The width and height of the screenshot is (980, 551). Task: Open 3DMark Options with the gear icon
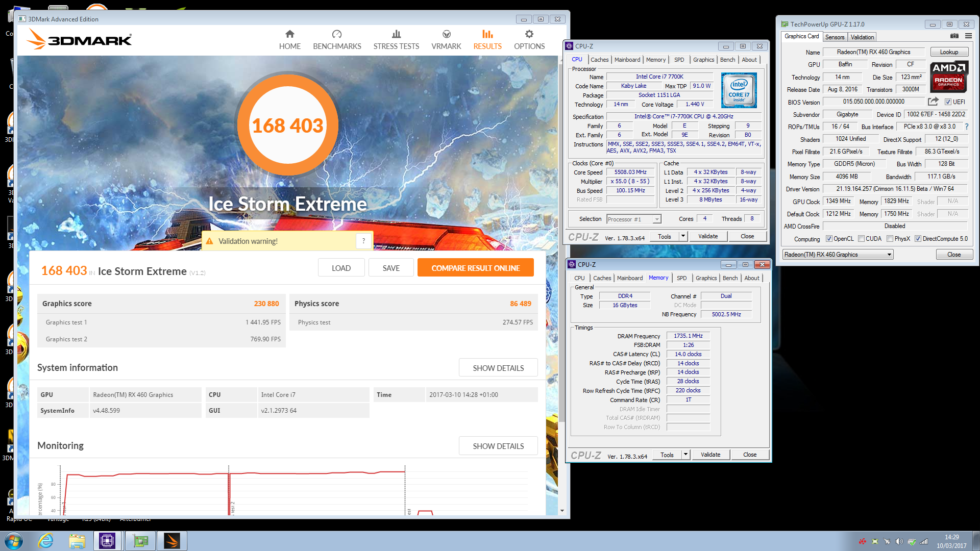tap(529, 40)
